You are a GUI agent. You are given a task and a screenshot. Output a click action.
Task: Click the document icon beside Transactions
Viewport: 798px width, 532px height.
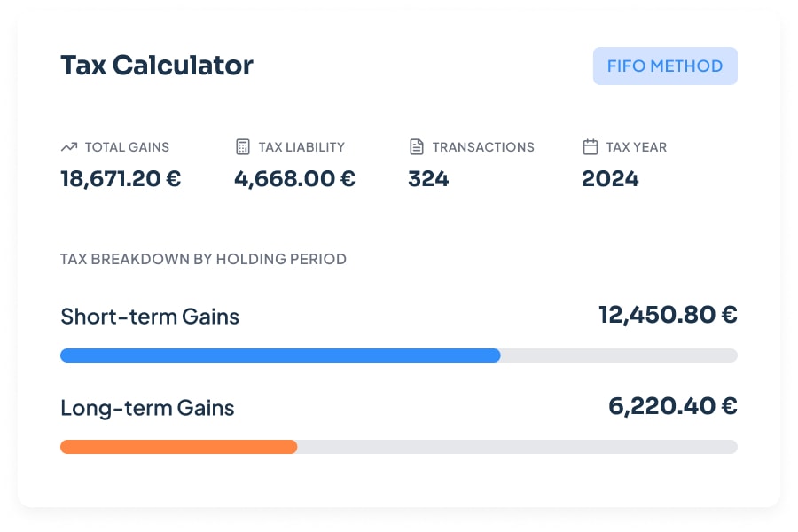click(416, 146)
